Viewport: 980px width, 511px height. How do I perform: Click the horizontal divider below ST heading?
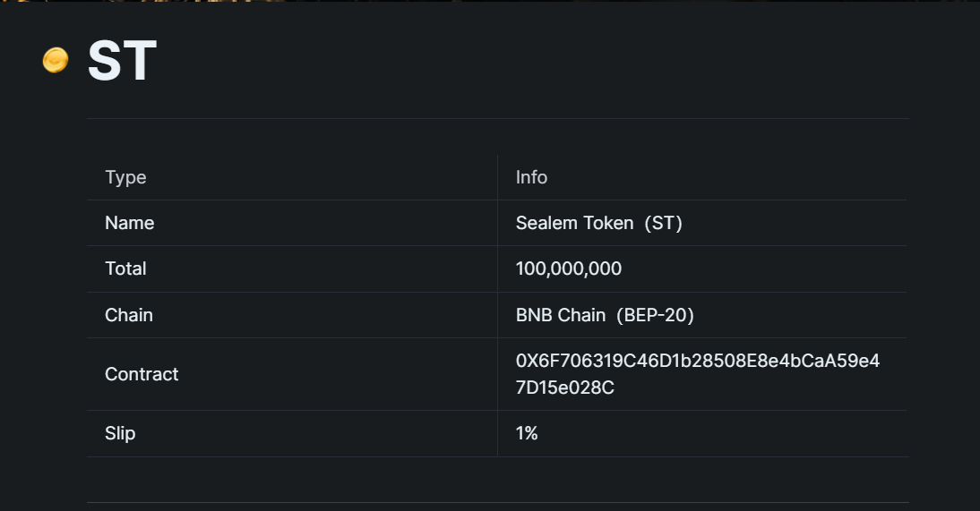497,118
